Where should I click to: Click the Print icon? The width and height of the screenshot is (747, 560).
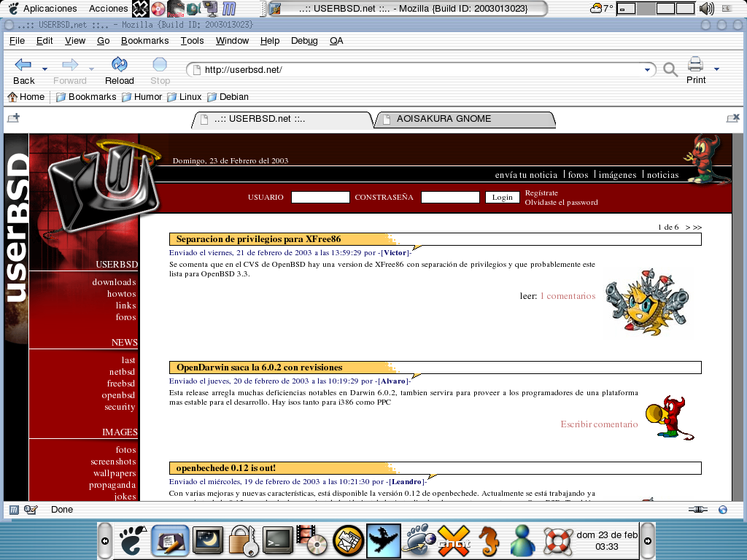[695, 64]
